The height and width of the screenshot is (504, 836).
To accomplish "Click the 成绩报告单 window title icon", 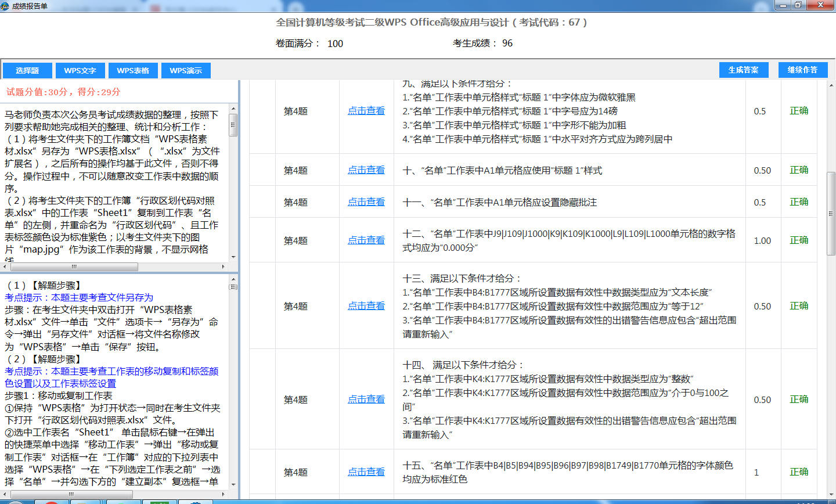I will click(6, 5).
